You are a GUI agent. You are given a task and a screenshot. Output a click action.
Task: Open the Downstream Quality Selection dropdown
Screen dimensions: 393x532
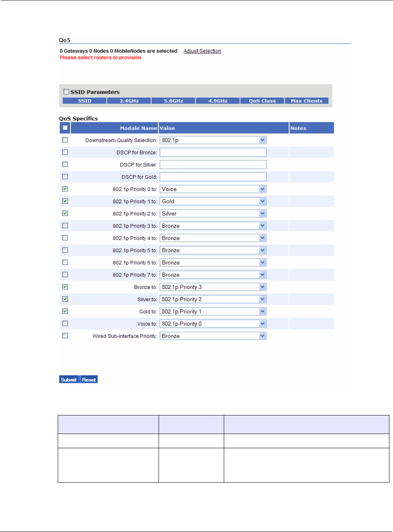point(213,140)
